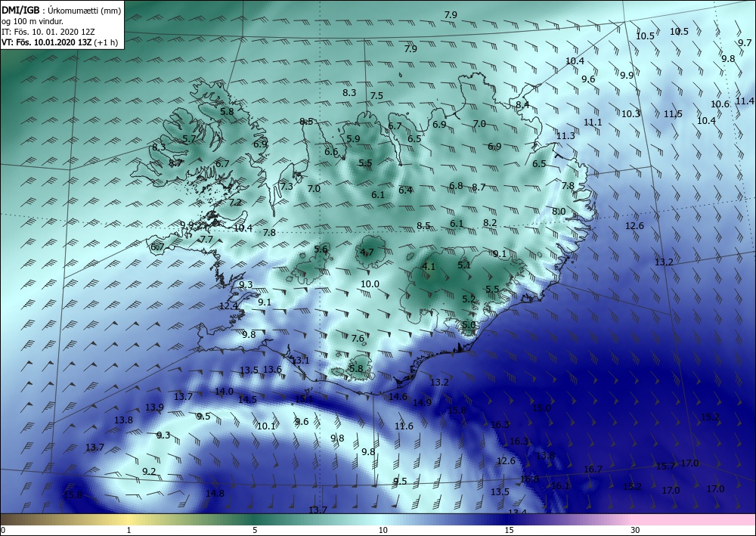Click the 15.7 value on the map
Screen dimensions: 756x536
click(x=665, y=466)
